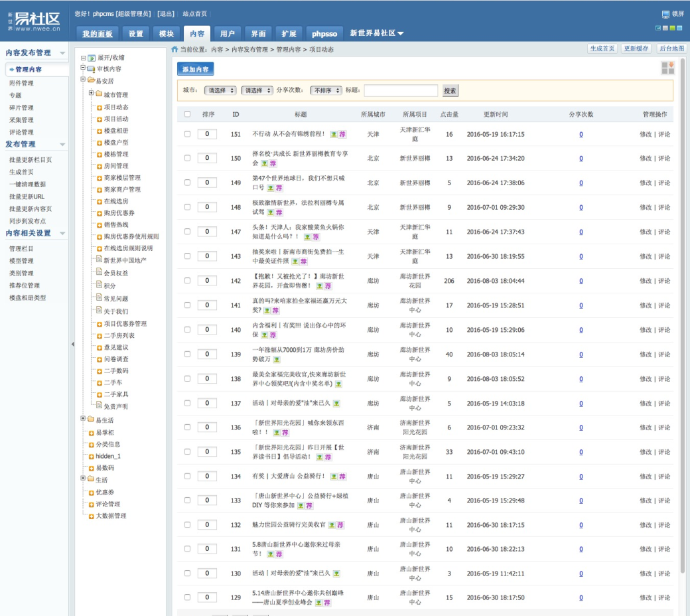This screenshot has width=690, height=616.
Task: Click the 搜索 button
Action: click(x=450, y=91)
